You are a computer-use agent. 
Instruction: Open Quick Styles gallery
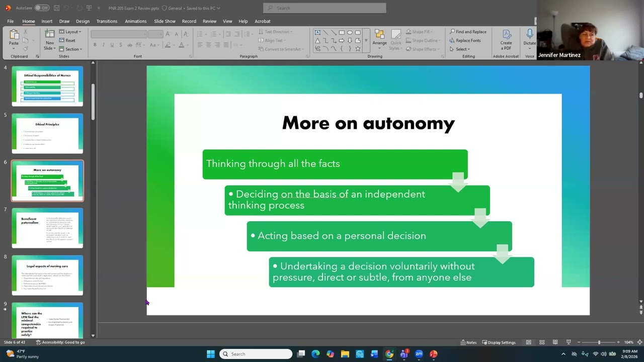point(395,39)
